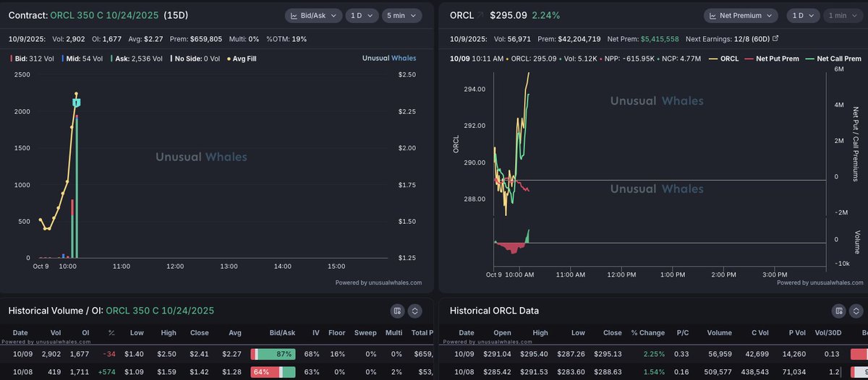The image size is (868, 380).
Task: Toggle the Avg Fill line in legend
Action: click(242, 59)
